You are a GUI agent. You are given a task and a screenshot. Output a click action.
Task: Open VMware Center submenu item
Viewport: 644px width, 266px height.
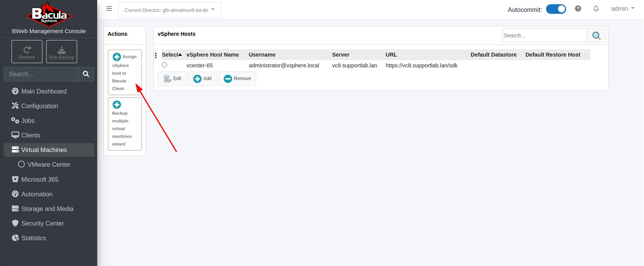click(49, 164)
